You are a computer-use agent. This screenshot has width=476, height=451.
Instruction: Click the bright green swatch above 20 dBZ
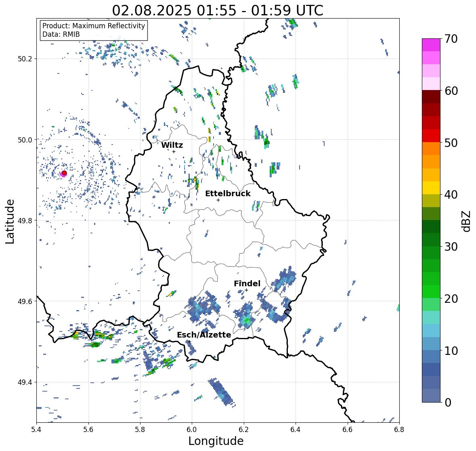point(431,292)
